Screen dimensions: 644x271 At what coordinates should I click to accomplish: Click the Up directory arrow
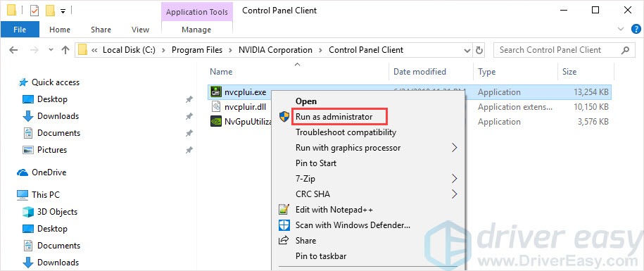click(x=65, y=50)
